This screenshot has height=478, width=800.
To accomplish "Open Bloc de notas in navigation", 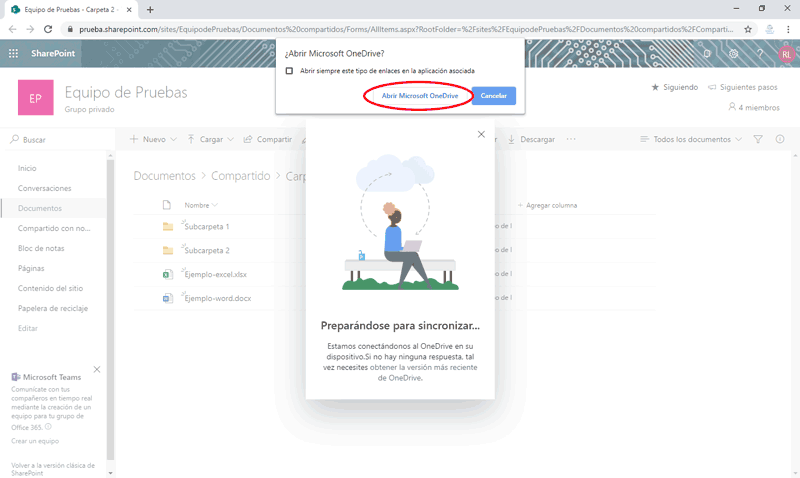I will pos(41,248).
